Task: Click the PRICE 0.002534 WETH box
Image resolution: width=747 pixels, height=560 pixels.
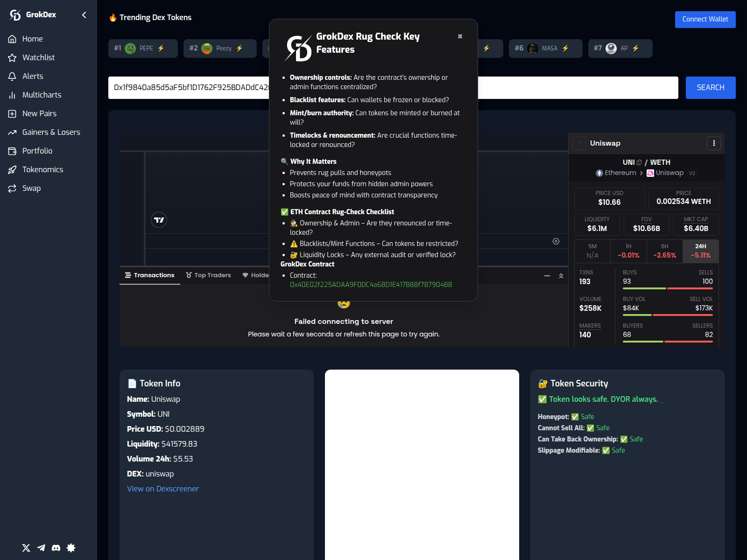Action: coord(684,198)
